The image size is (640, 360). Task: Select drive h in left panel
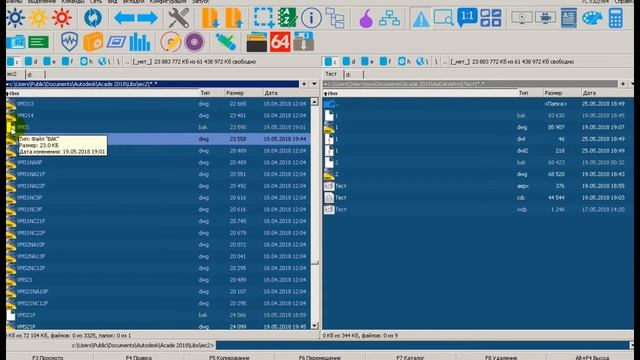point(87,62)
